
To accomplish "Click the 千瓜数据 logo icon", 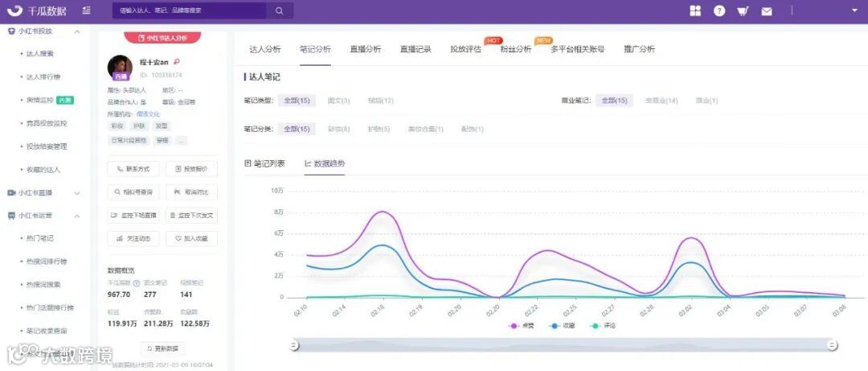I will [15, 10].
